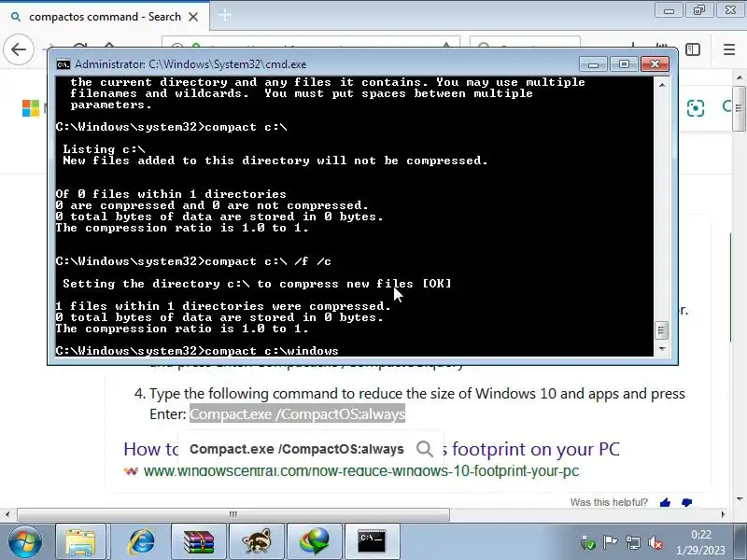Launch Internet Explorer from the taskbar
Image resolution: width=747 pixels, height=560 pixels.
(141, 541)
